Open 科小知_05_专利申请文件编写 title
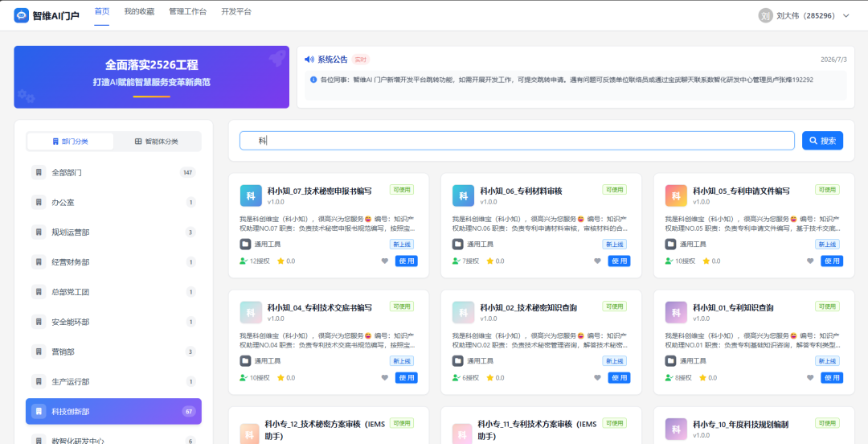This screenshot has width=868, height=444. [x=741, y=191]
